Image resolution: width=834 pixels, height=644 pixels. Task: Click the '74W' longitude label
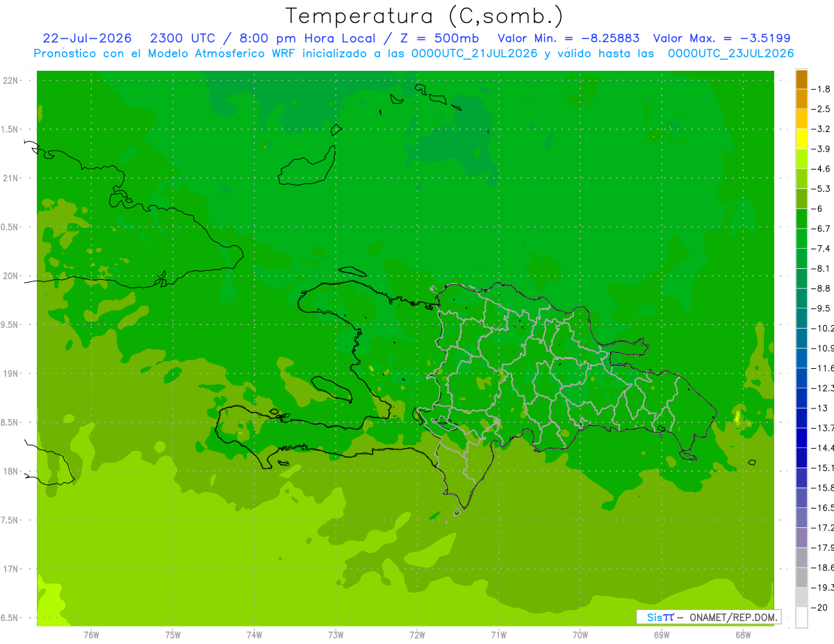pos(254,635)
